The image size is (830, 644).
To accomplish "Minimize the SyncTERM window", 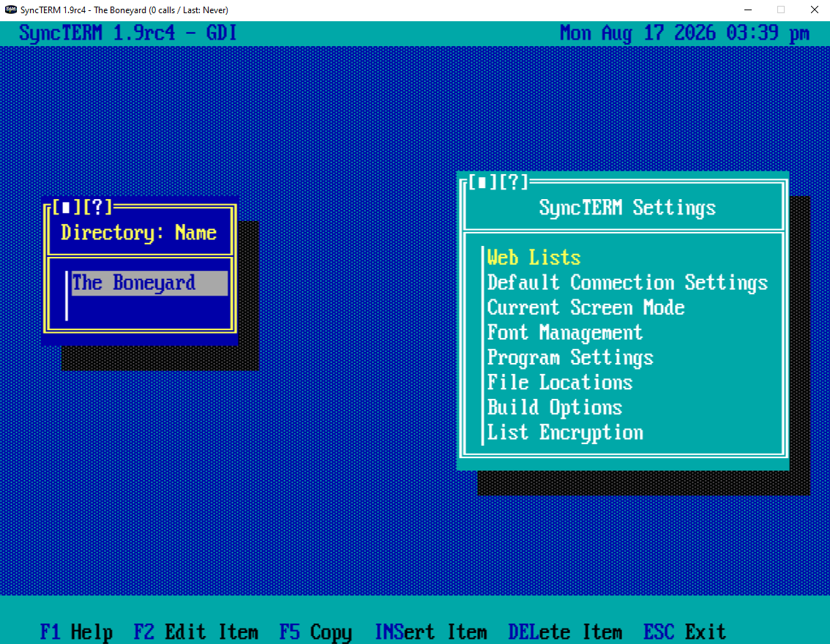I will [748, 10].
